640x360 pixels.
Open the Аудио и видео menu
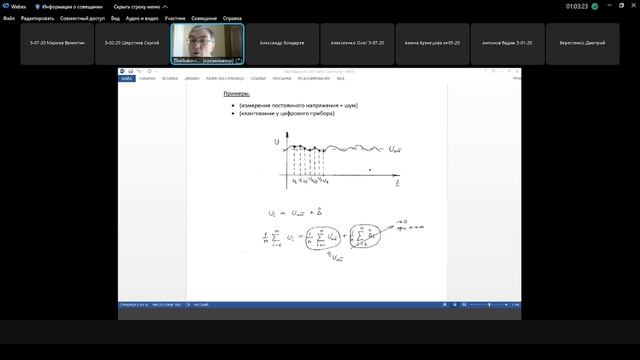(x=142, y=18)
